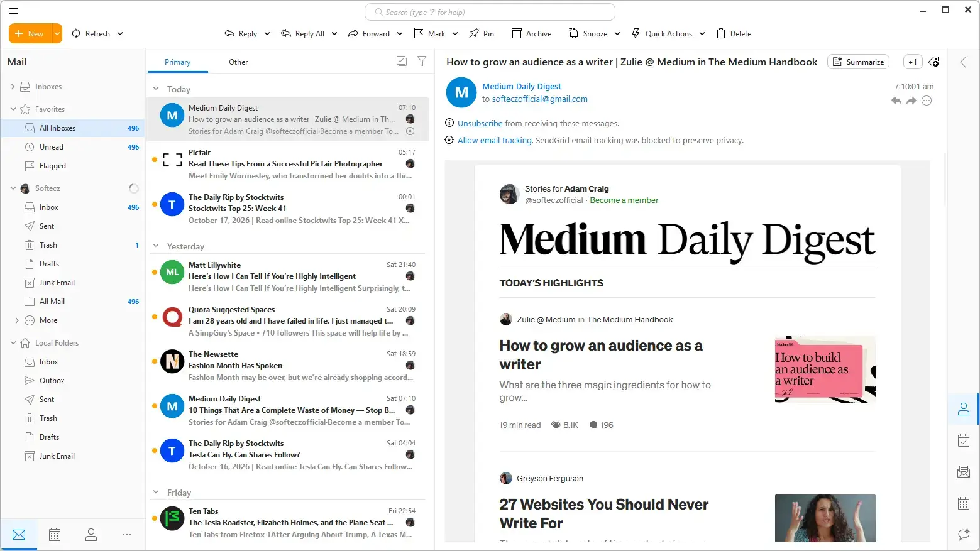Screen dimensions: 980x551
Task: Pin the selected message
Action: [x=482, y=34]
